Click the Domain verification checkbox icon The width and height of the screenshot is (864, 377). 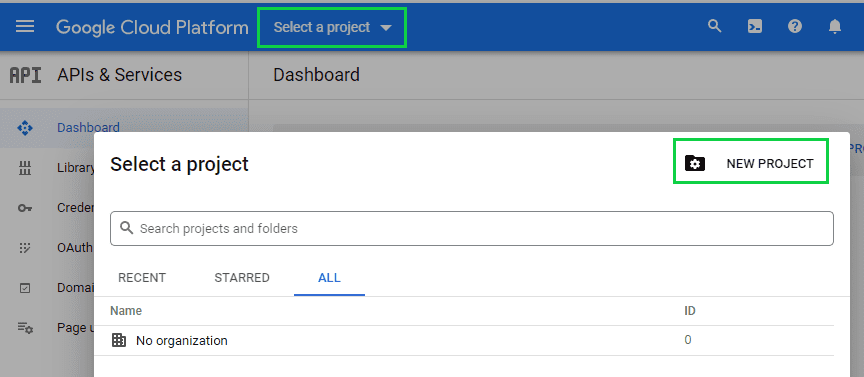pos(25,288)
